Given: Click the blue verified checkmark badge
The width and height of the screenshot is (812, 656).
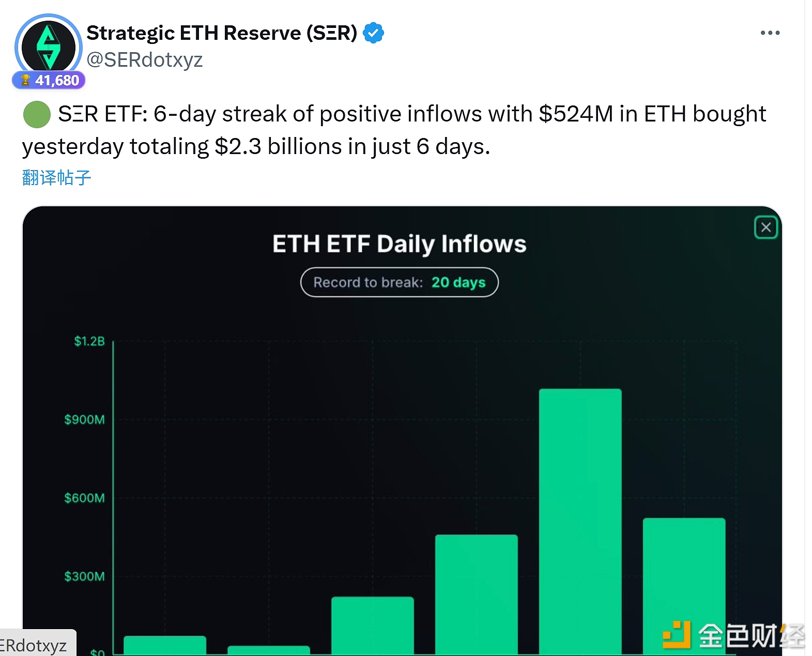Looking at the screenshot, I should [x=373, y=33].
